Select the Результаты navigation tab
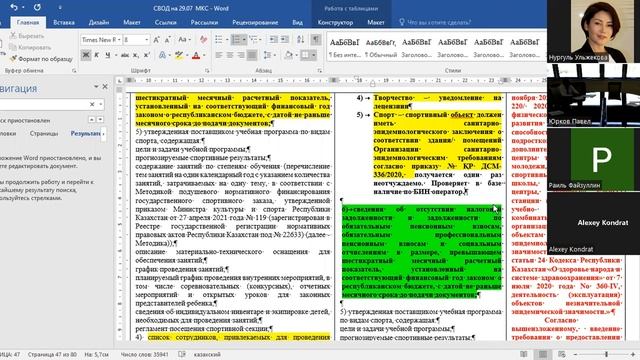The height and width of the screenshot is (360, 640). click(85, 133)
